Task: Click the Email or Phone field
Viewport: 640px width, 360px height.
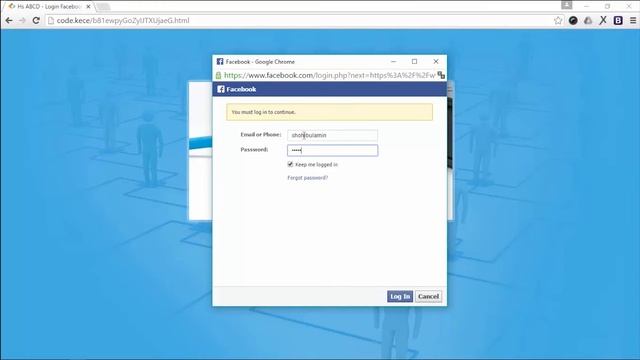Action: pyautogui.click(x=332, y=135)
